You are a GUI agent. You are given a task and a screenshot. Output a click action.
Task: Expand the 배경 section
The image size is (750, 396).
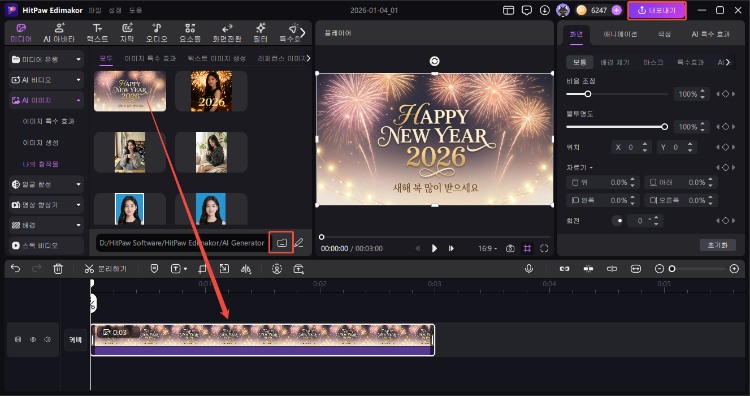(x=46, y=225)
